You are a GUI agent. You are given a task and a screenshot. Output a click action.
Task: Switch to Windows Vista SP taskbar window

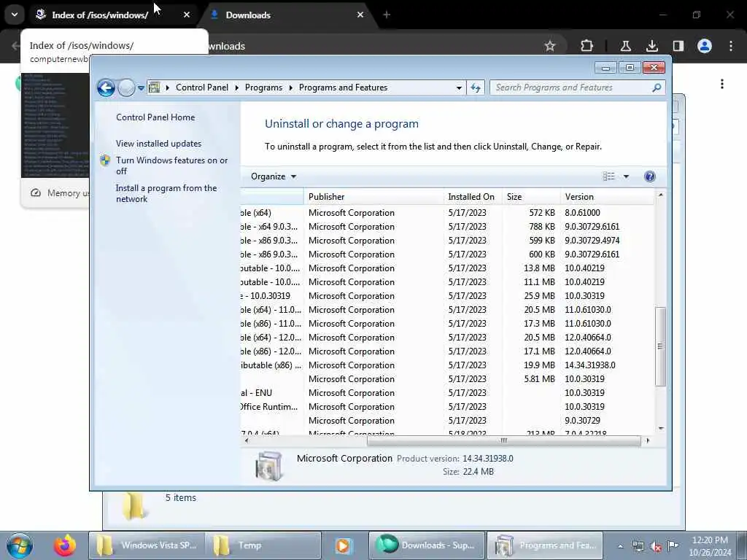pos(147,545)
